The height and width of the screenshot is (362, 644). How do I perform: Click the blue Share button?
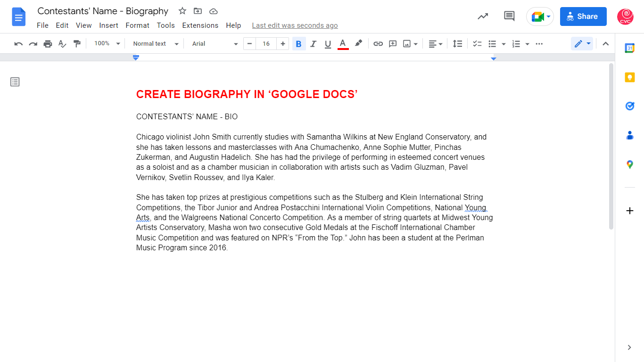(x=583, y=16)
